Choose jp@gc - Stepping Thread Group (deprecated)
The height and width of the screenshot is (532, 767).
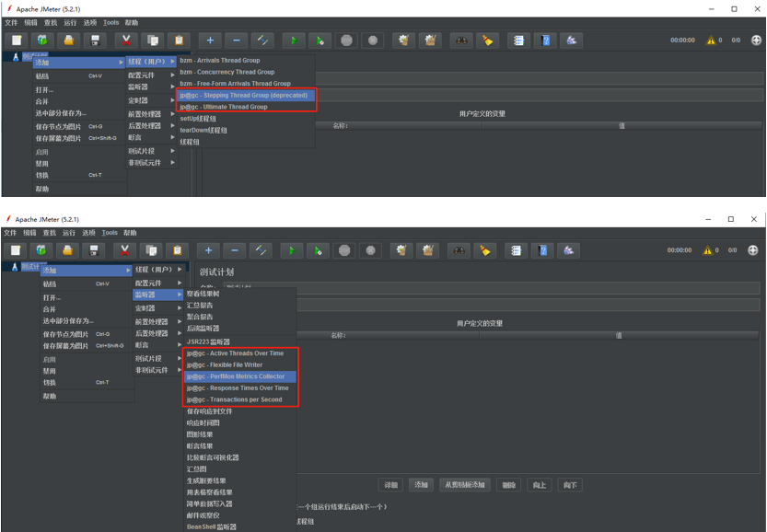point(246,96)
